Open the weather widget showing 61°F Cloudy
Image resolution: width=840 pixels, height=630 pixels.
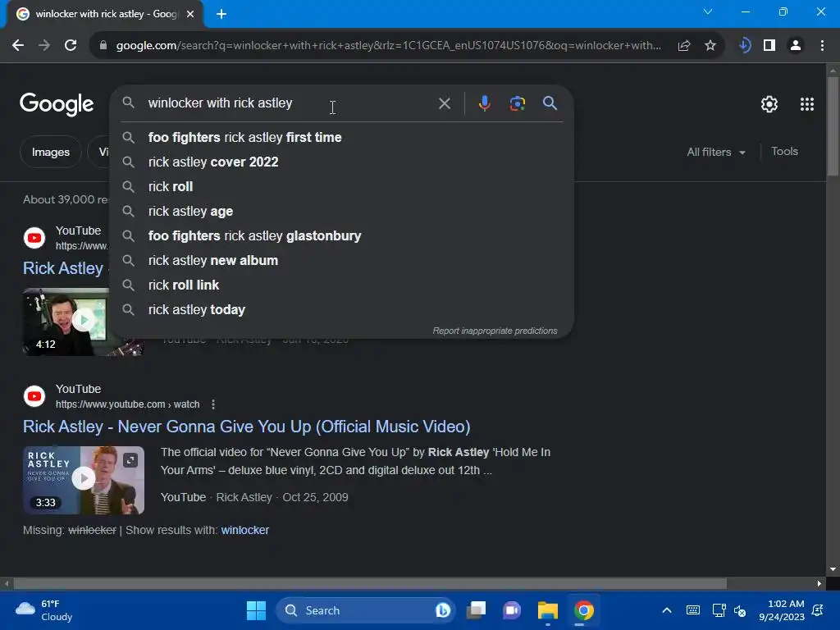pos(44,610)
